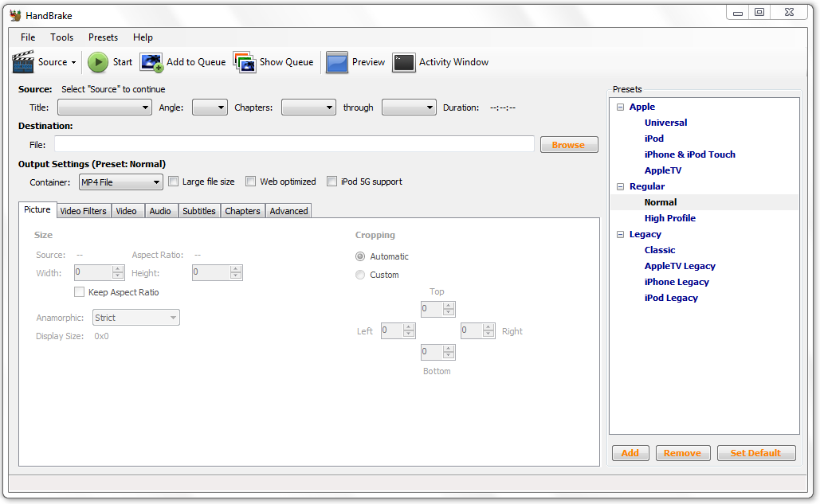The image size is (820, 504).
Task: Click the Set Default button
Action: pyautogui.click(x=756, y=453)
